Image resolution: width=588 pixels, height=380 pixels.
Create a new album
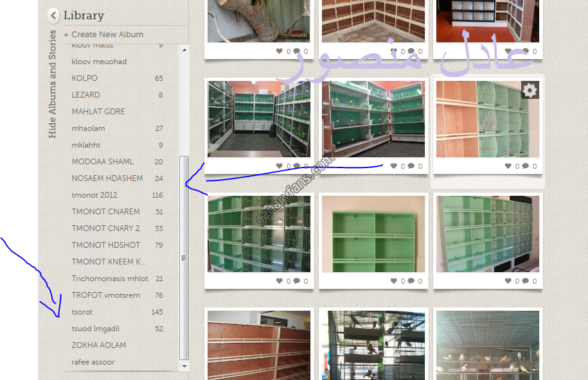103,35
